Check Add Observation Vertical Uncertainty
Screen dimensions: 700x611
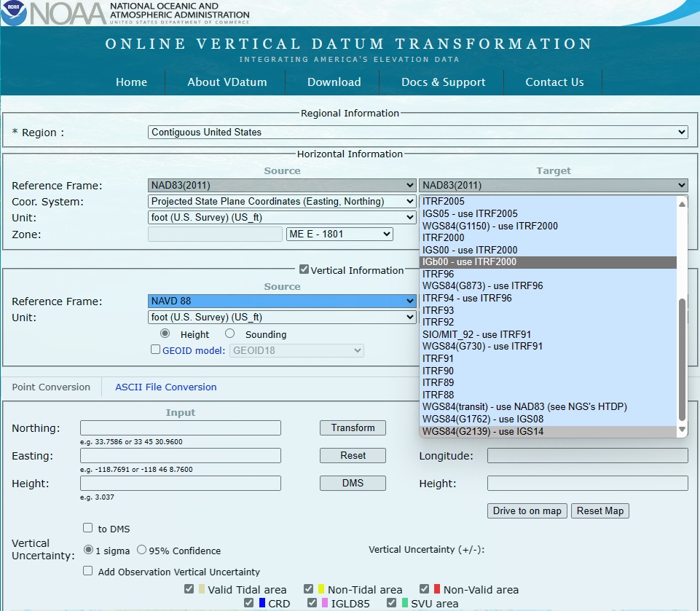coord(87,571)
